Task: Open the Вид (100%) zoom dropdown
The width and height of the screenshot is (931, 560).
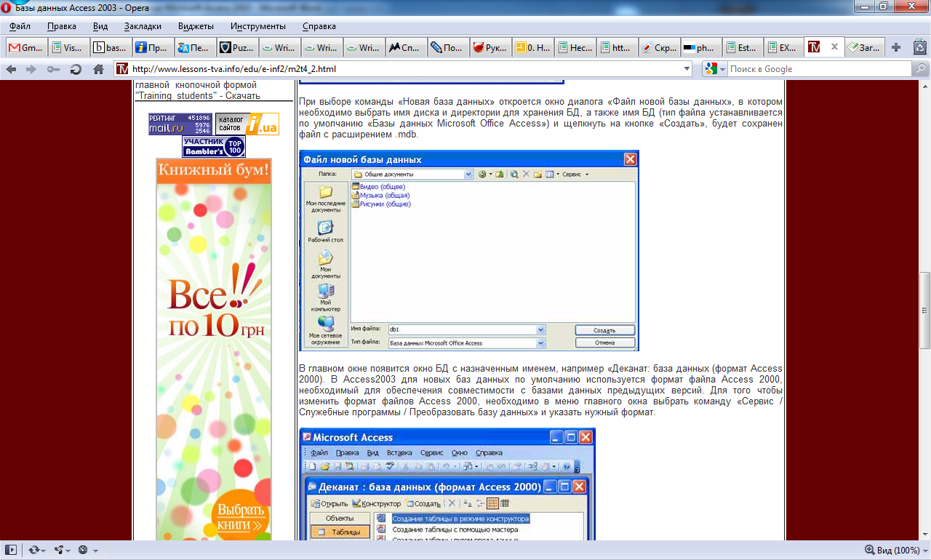Action: [x=896, y=550]
